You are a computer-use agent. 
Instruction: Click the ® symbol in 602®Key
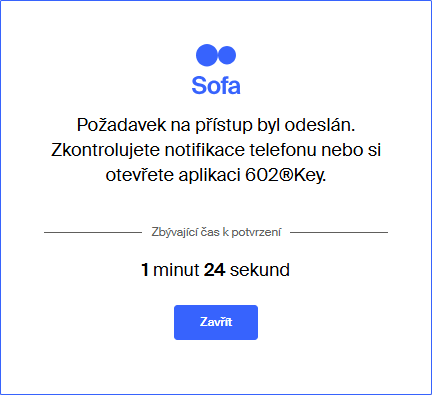point(285,175)
